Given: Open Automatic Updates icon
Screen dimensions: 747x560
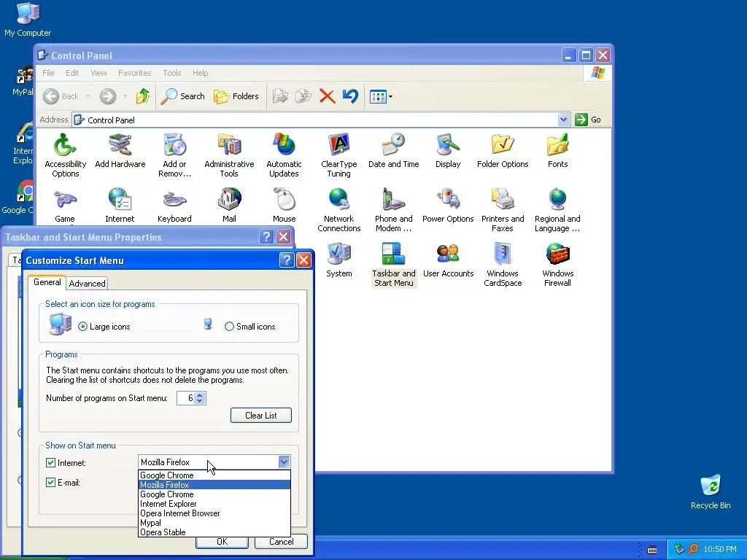Looking at the screenshot, I should pos(284,156).
